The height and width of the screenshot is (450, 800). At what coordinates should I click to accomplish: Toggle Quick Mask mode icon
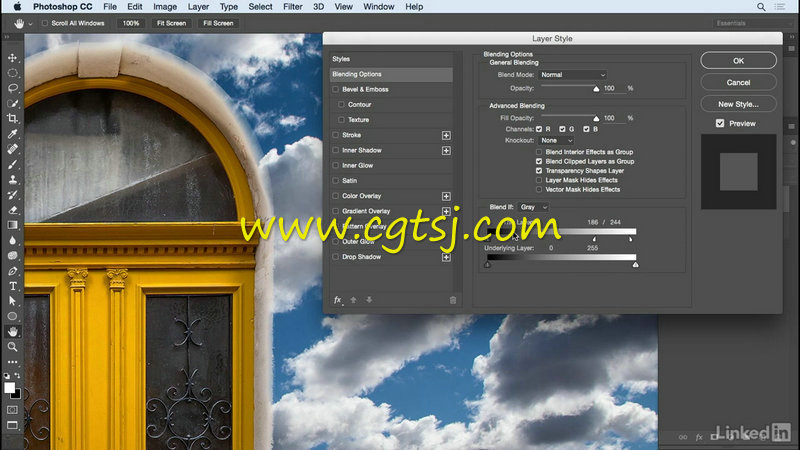pos(12,410)
